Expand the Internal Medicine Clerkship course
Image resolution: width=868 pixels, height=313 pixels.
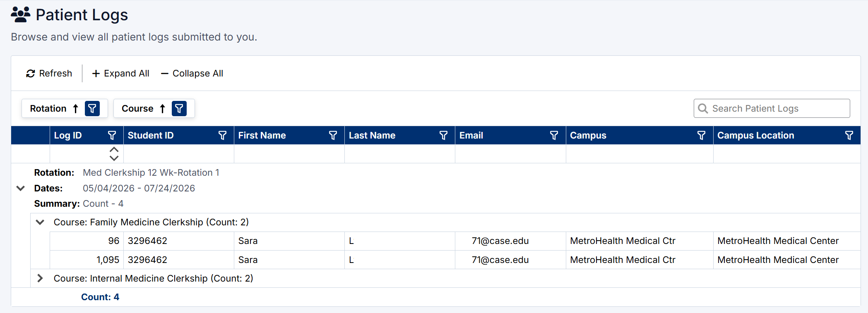(40, 279)
